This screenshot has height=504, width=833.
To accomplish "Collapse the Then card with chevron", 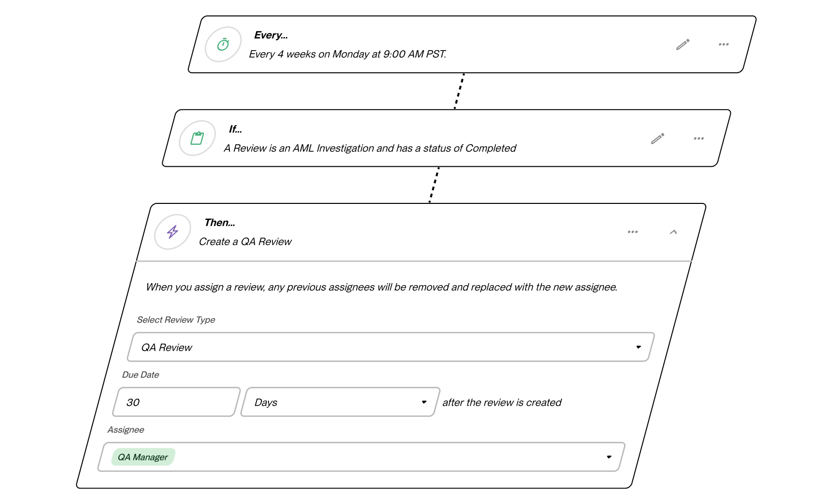I will coord(673,232).
